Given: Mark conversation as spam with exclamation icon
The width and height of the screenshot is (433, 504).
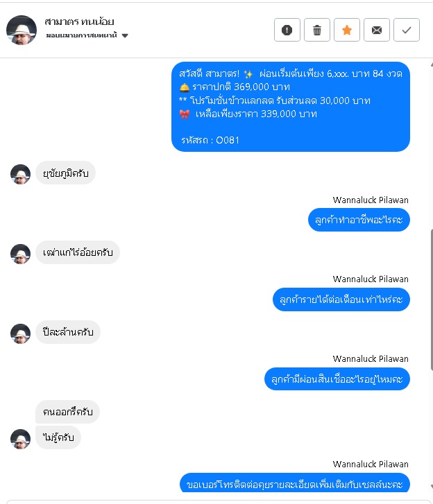Looking at the screenshot, I should point(287,30).
